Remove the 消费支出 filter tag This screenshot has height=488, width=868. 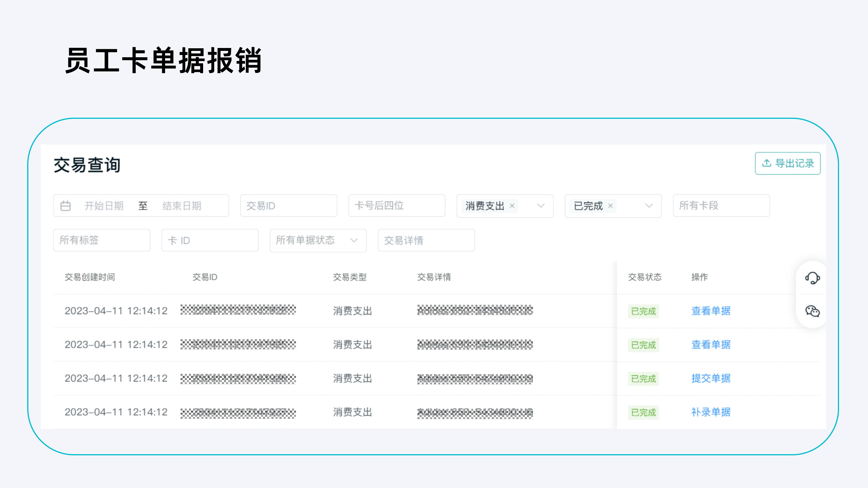coord(512,206)
